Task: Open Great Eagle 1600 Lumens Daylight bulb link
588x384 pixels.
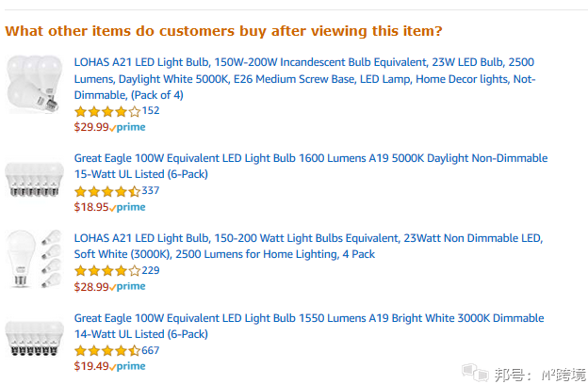Action: pyautogui.click(x=311, y=166)
